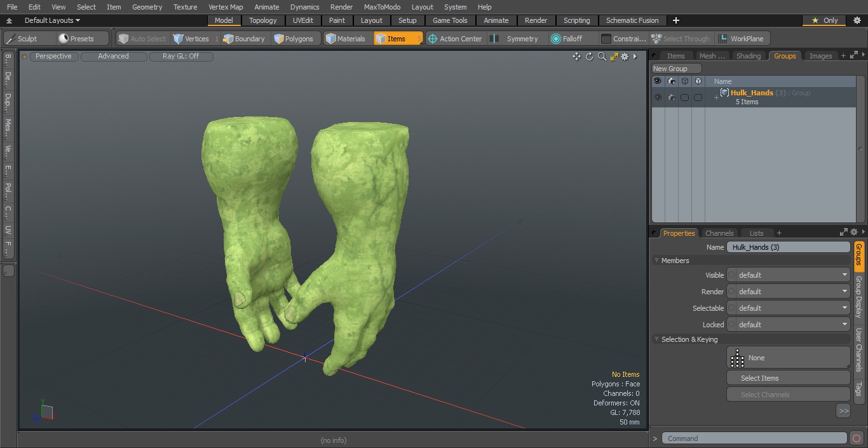The image size is (868, 448).
Task: Switch to the UVEdit layout tab
Action: point(303,20)
